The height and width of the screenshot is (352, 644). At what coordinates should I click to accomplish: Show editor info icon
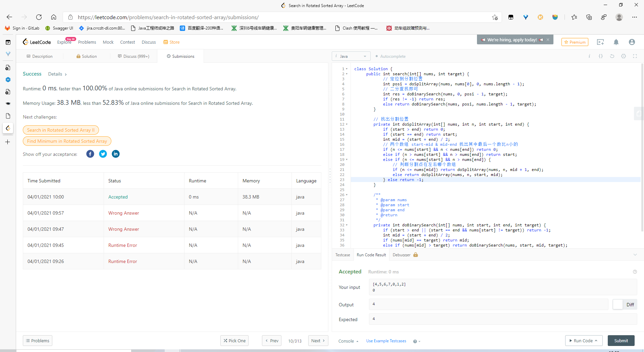coord(589,56)
